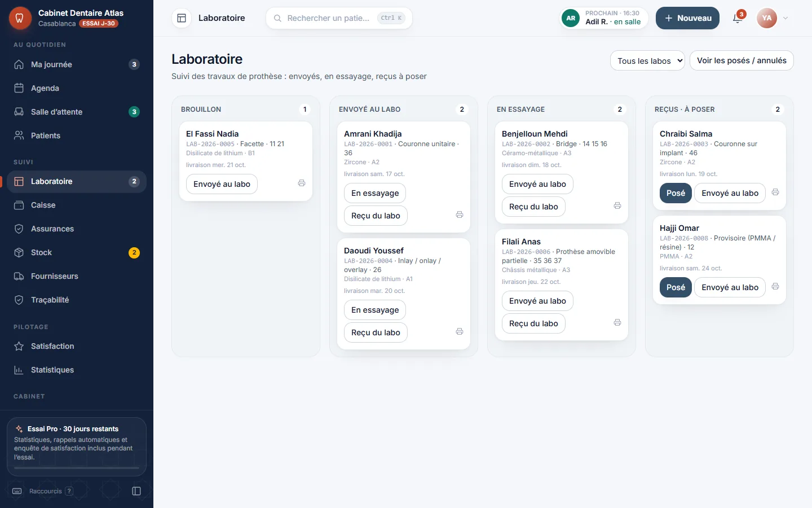Click the print icon on Hajji Omar card
The width and height of the screenshot is (812, 508).
(775, 287)
